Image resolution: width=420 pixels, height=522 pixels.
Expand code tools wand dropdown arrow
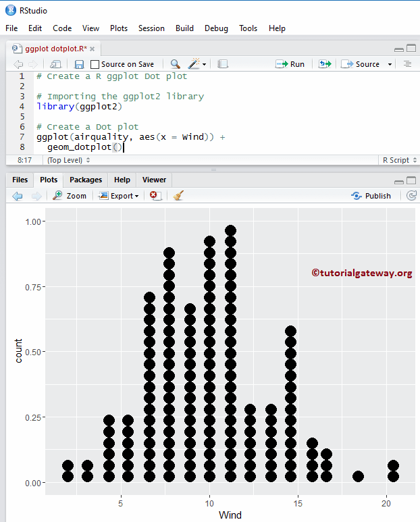click(x=204, y=65)
